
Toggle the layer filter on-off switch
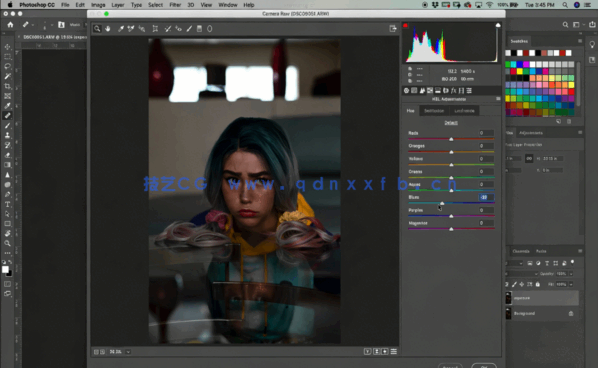572,263
